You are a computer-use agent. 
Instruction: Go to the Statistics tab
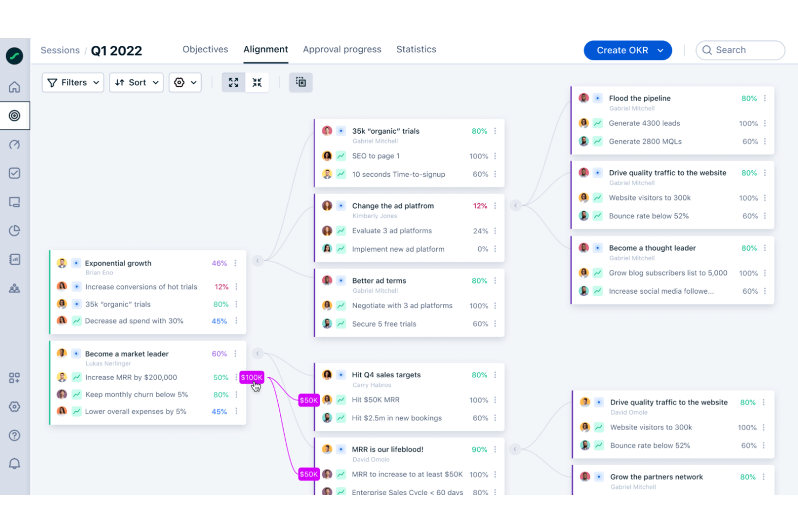(x=416, y=50)
